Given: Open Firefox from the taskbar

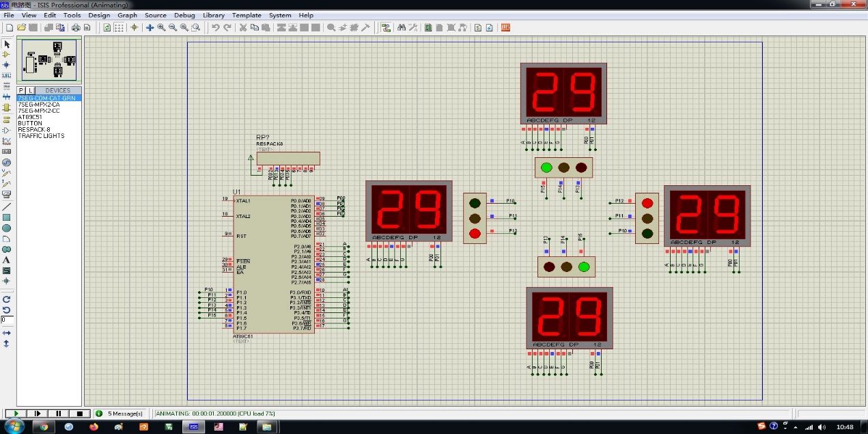Looking at the screenshot, I should point(94,426).
